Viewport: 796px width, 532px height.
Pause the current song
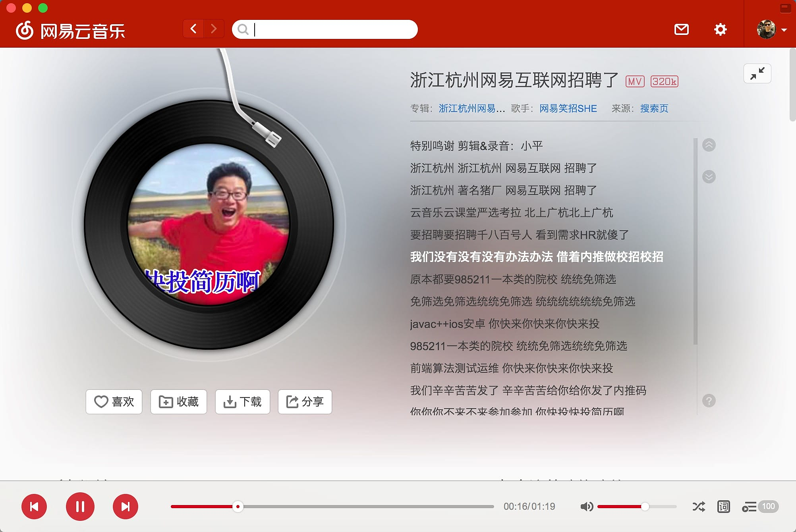coord(80,507)
